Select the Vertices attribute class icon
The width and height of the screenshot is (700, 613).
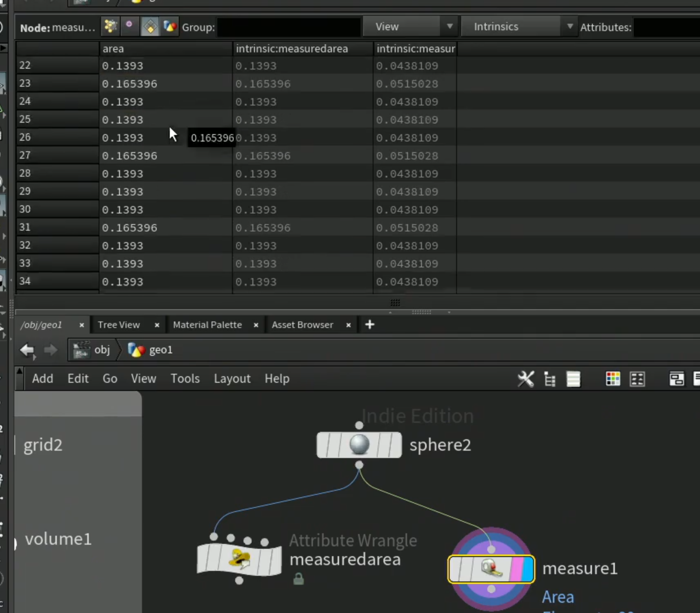pos(129,27)
